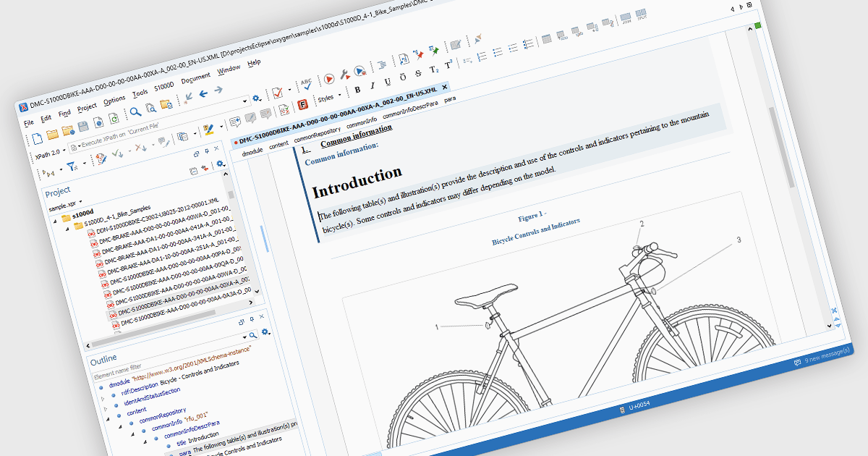Open the S1000D menu
The image size is (868, 456).
pyautogui.click(x=164, y=86)
